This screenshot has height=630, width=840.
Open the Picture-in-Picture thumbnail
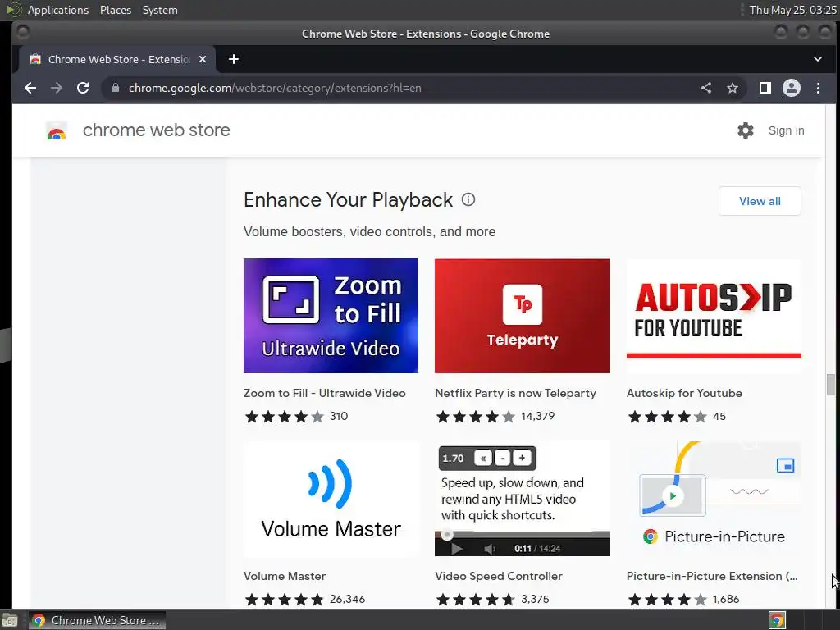click(x=714, y=499)
